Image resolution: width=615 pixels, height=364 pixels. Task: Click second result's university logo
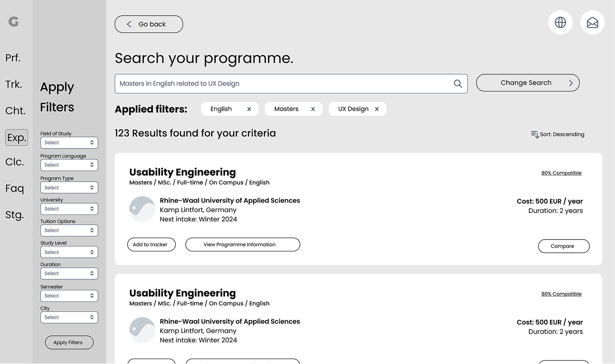[142, 330]
